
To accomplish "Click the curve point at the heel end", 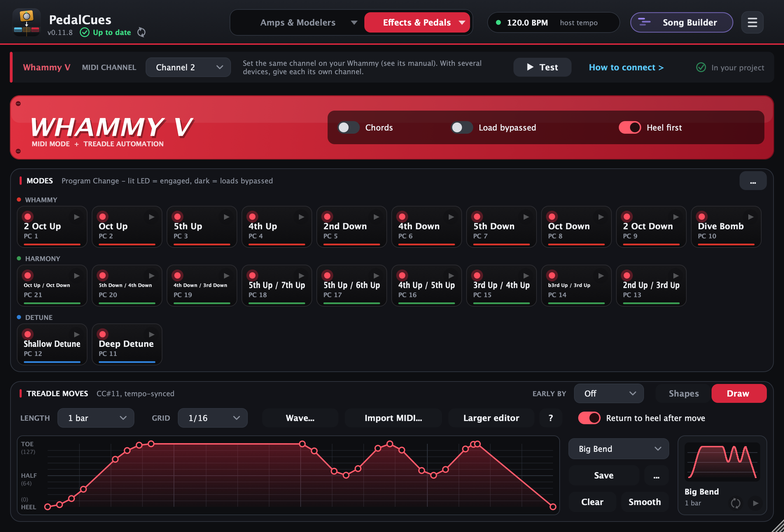I will point(553,507).
